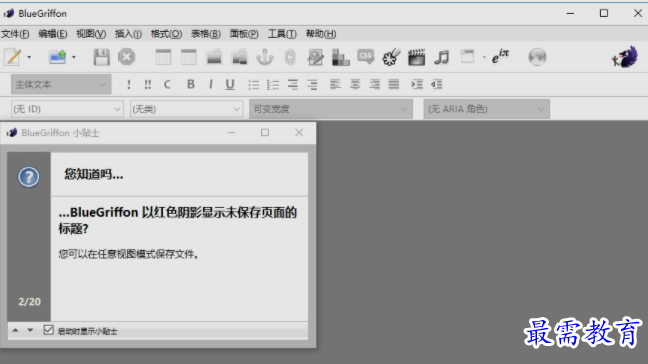Image resolution: width=648 pixels, height=364 pixels.
Task: Click the definition term list icon
Action: pos(293,84)
